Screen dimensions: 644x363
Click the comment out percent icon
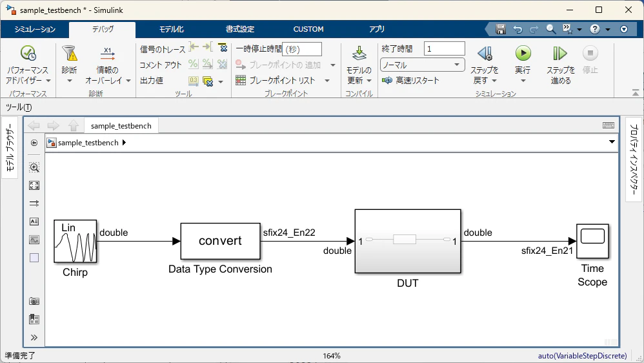[193, 64]
